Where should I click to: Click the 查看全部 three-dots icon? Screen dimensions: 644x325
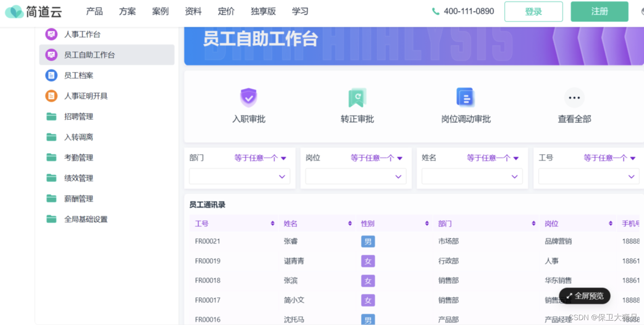click(x=574, y=98)
